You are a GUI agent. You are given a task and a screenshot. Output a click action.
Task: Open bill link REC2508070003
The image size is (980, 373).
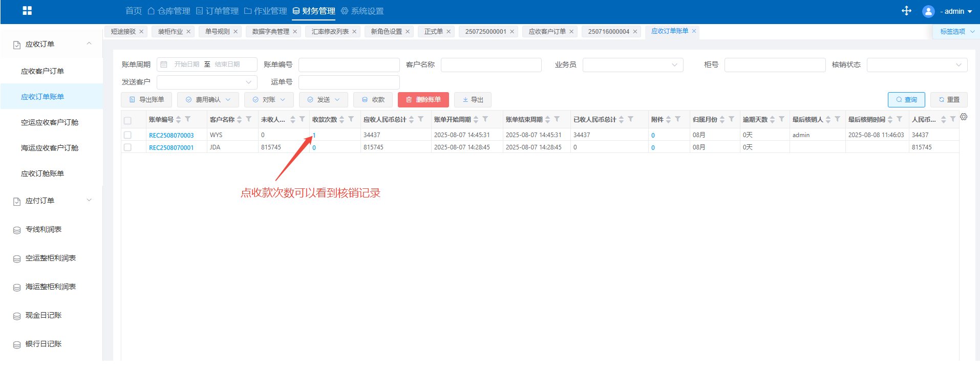171,136
